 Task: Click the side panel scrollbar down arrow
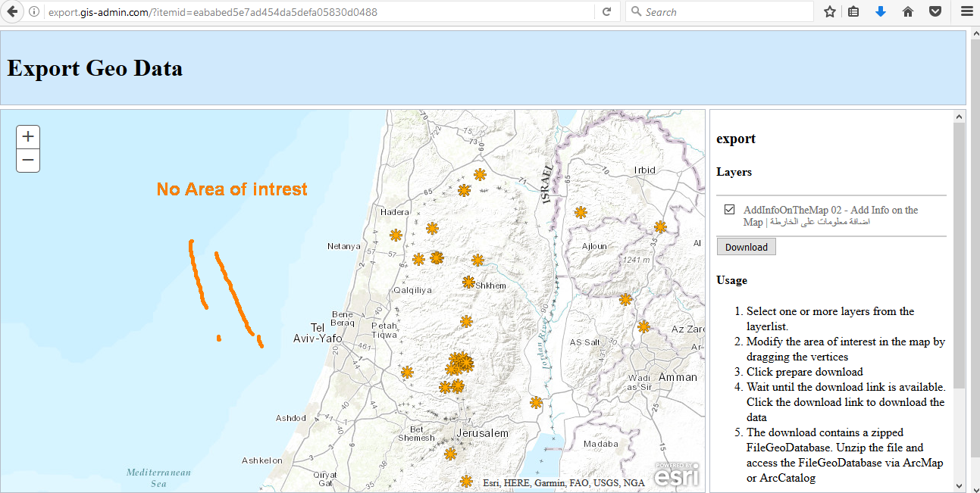[959, 485]
